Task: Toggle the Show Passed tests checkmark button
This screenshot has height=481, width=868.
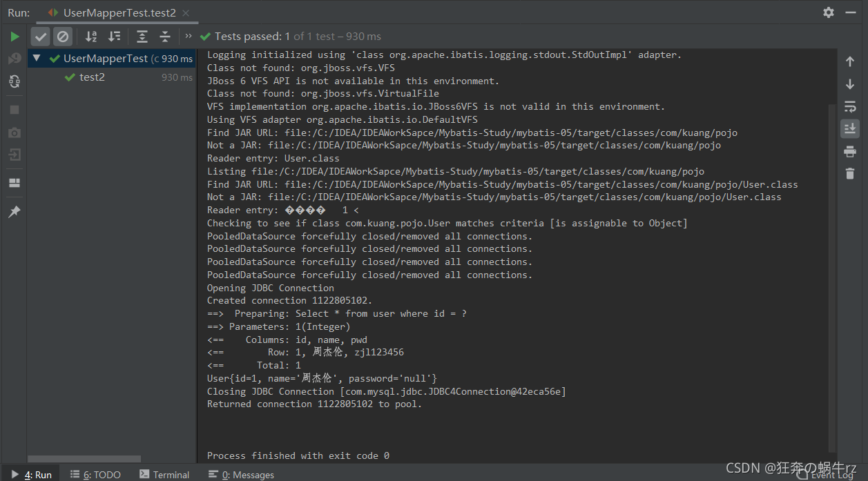Action: point(41,37)
